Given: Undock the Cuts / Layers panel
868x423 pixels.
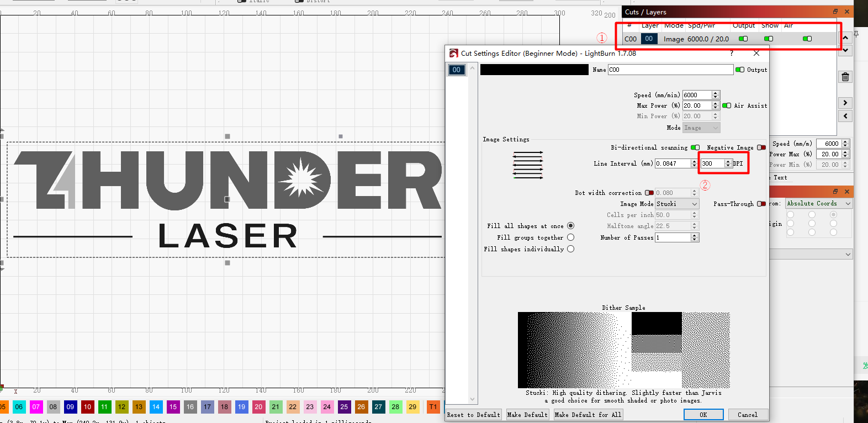Looking at the screenshot, I should (835, 12).
